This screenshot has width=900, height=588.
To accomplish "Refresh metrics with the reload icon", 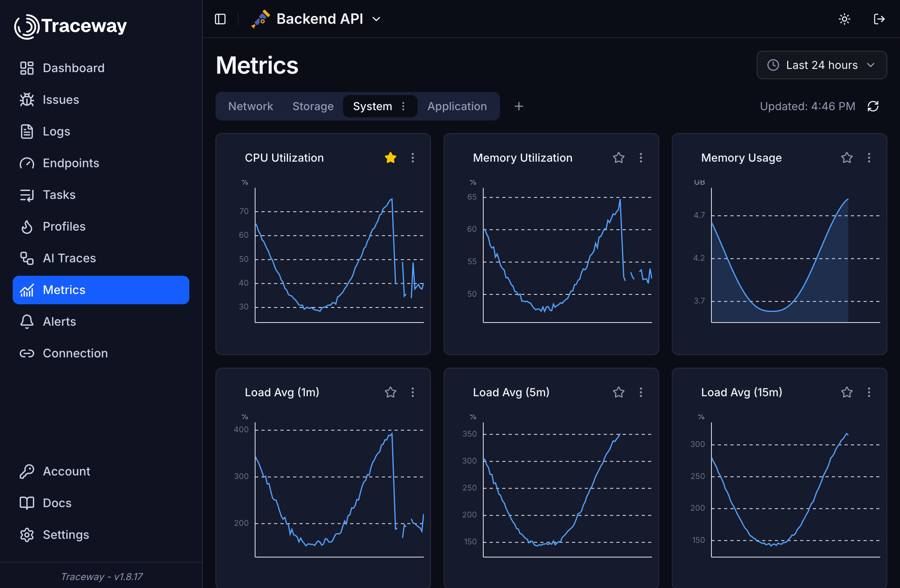I will point(873,106).
